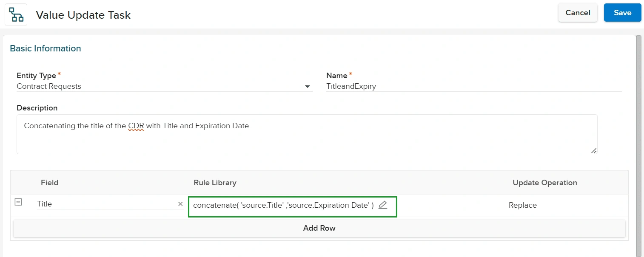Screen dimensions: 644x257
Task: Clear the Title field using the x icon
Action: tap(180, 204)
